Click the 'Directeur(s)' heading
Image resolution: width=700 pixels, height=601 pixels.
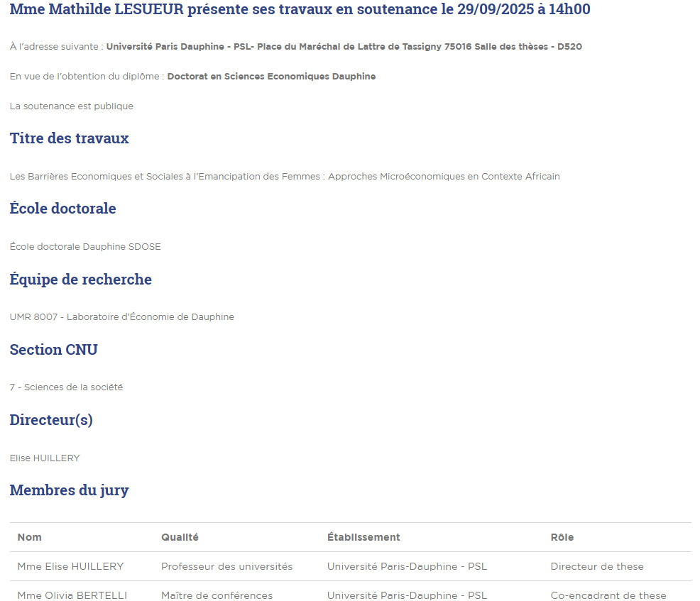pos(51,420)
